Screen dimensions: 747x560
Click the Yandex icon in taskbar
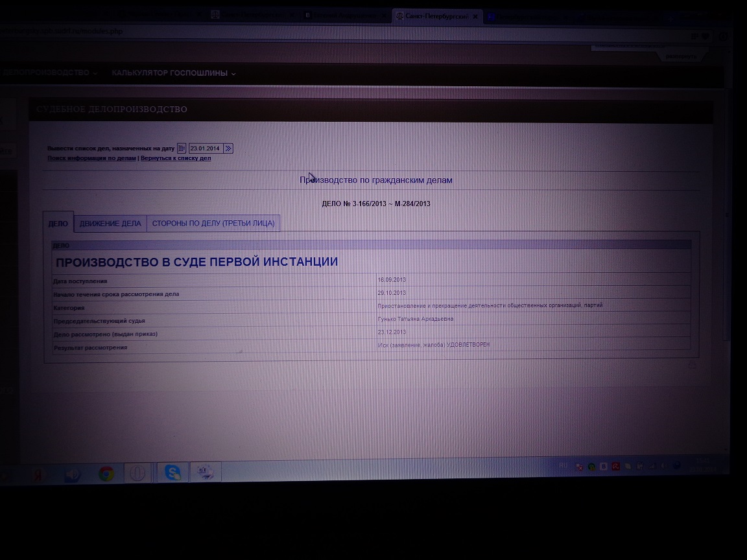point(38,475)
